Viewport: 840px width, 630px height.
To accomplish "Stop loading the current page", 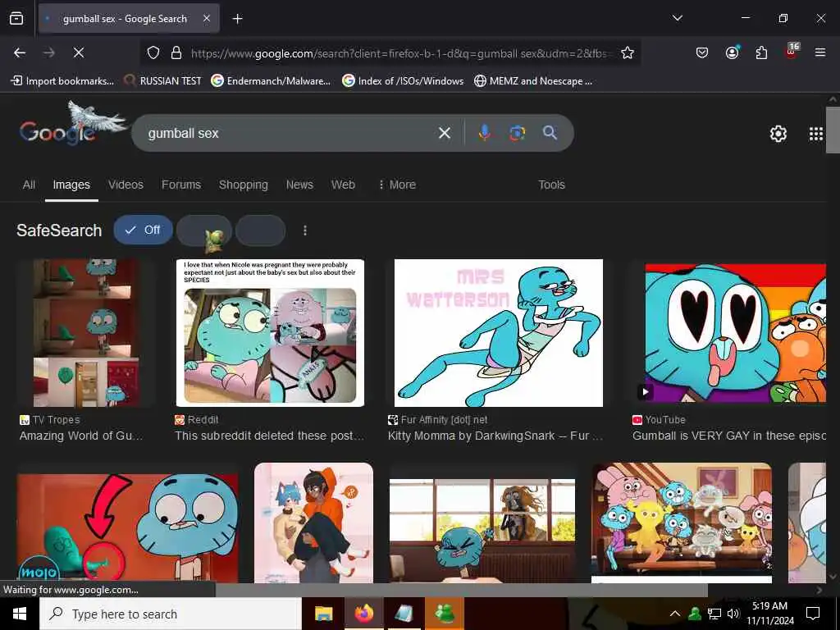I will click(x=78, y=52).
